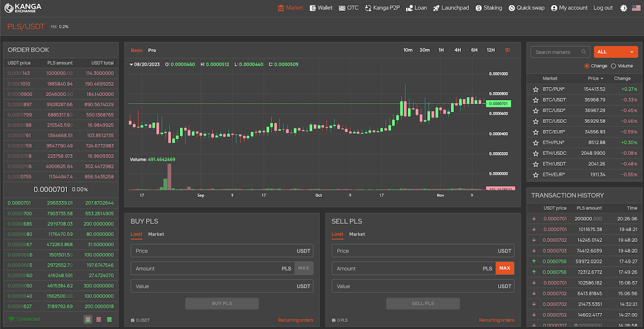
Task: Switch chart to Basic mode
Action: point(137,50)
